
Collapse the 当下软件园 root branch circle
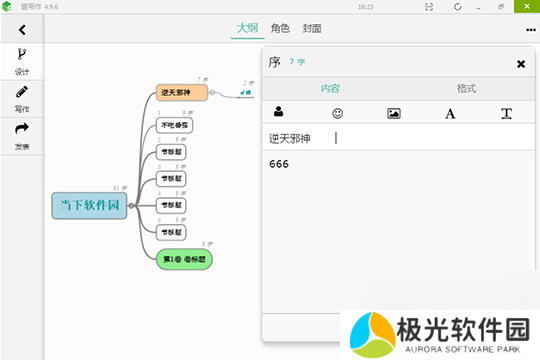(131, 206)
